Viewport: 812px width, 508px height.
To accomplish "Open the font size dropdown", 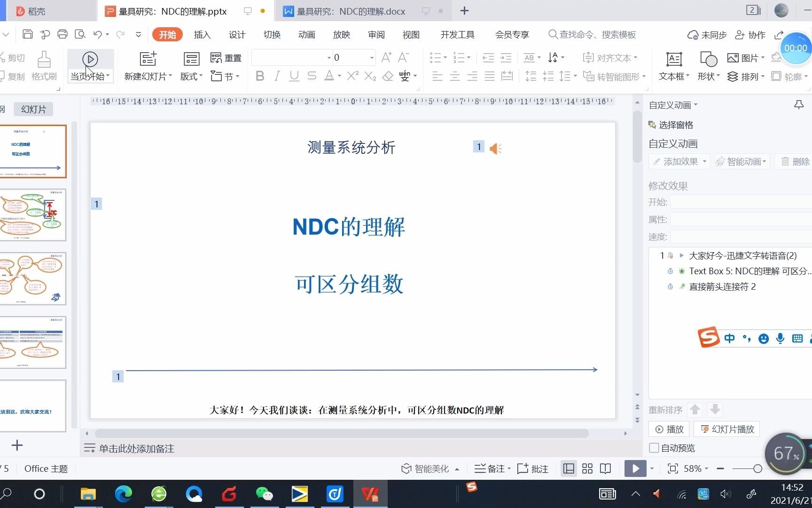I will 371,57.
